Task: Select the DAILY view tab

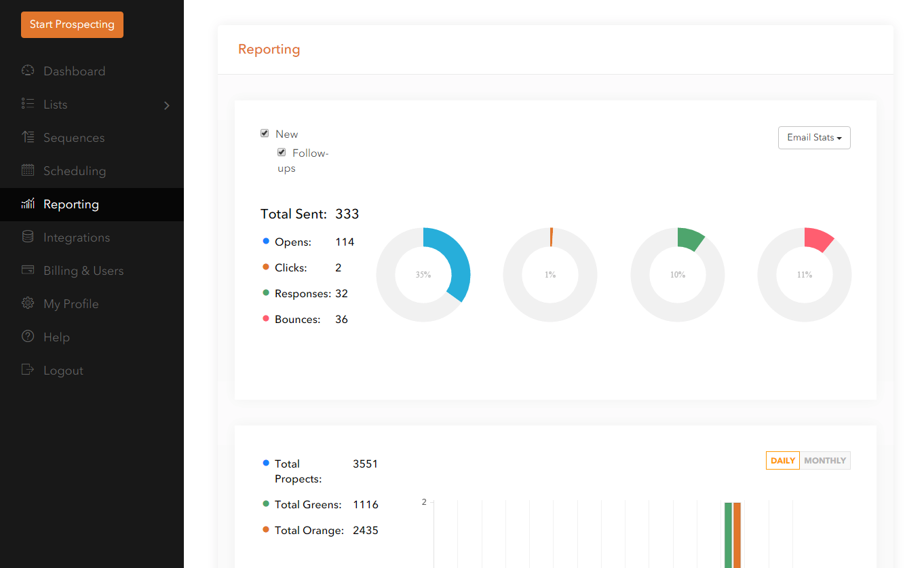Action: click(782, 460)
